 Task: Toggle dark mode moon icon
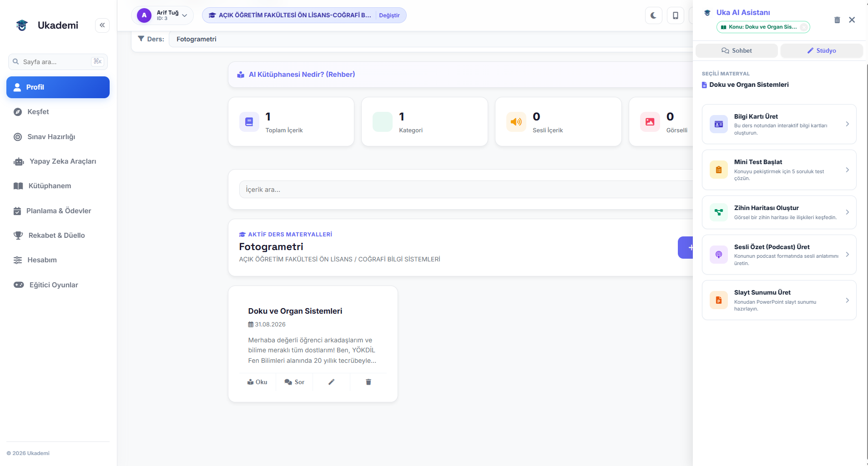(x=654, y=15)
